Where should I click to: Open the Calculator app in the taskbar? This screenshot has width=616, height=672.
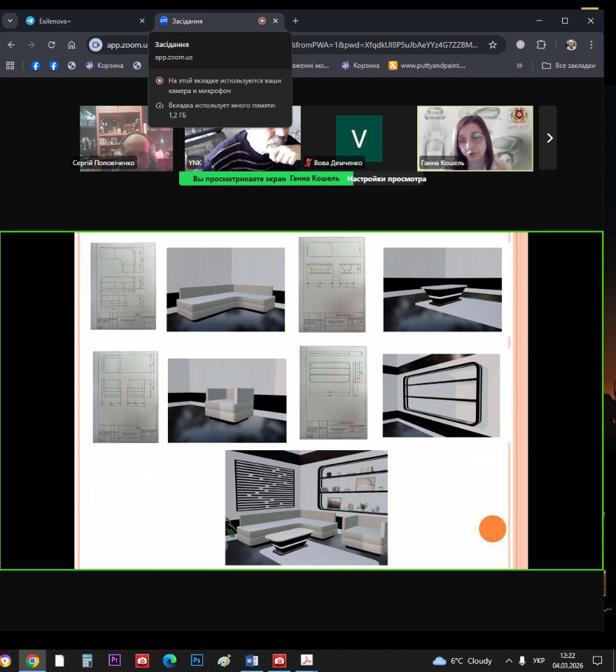point(87,660)
